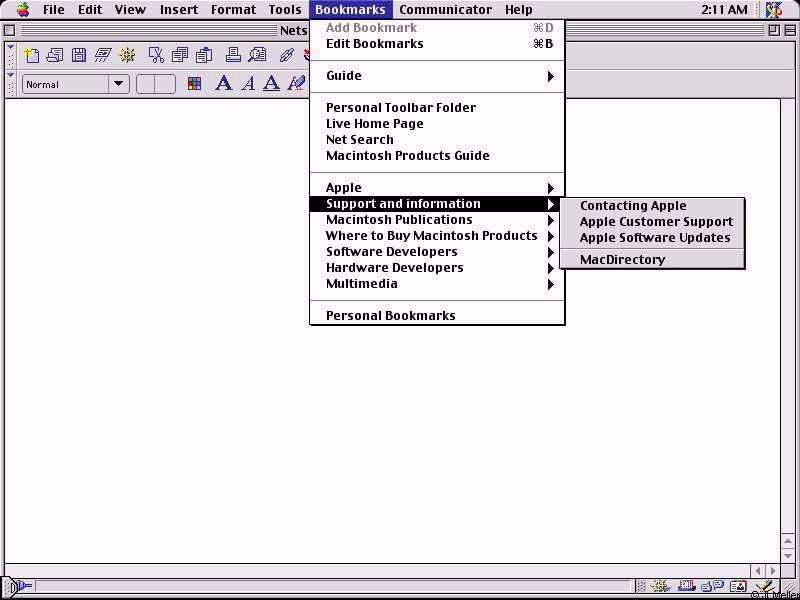
Task: Open the File menu
Action: tap(54, 10)
